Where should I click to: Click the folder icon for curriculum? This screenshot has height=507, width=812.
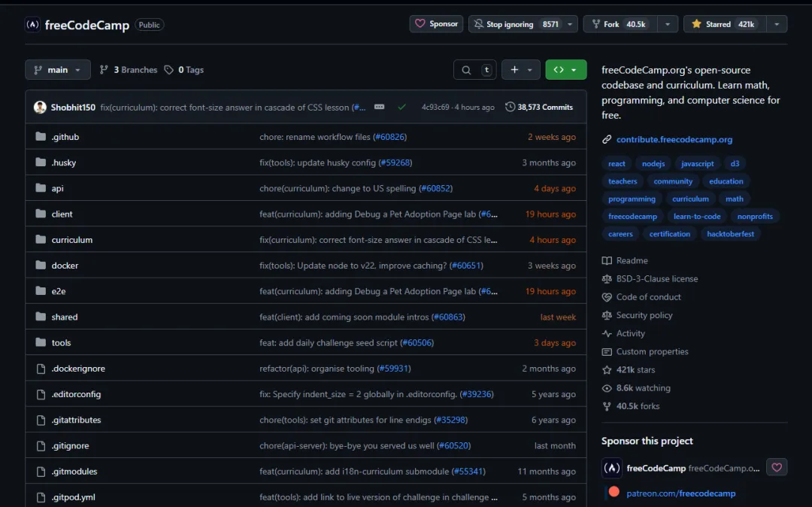(x=41, y=240)
